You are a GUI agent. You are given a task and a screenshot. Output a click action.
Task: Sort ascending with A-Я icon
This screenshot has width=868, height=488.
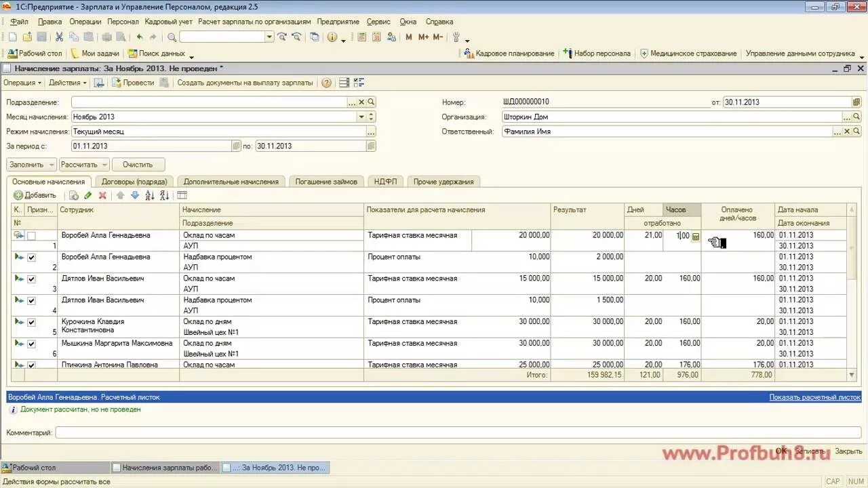click(150, 195)
